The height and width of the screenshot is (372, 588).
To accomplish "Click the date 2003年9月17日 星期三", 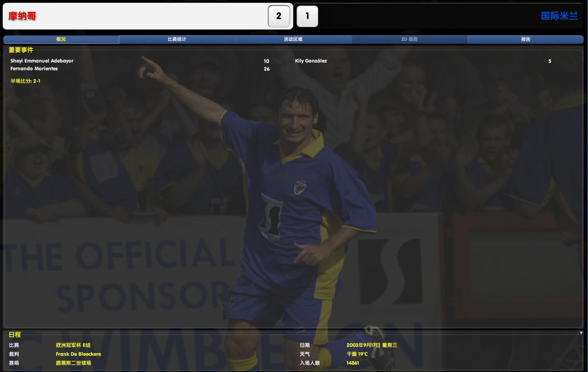I will click(372, 345).
